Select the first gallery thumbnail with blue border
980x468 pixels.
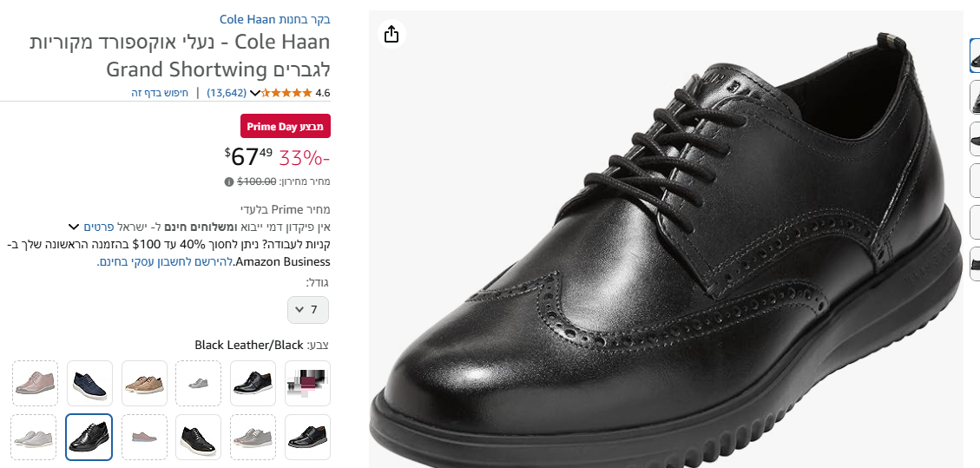(974, 56)
